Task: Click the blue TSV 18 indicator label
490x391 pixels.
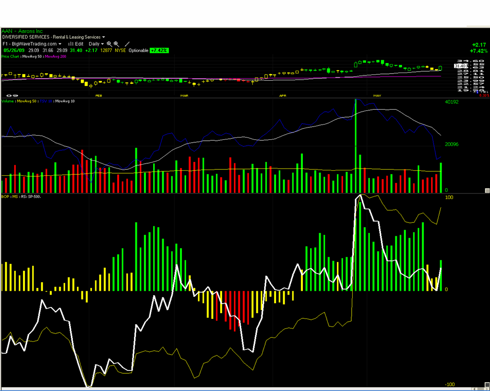Action: (x=46, y=101)
